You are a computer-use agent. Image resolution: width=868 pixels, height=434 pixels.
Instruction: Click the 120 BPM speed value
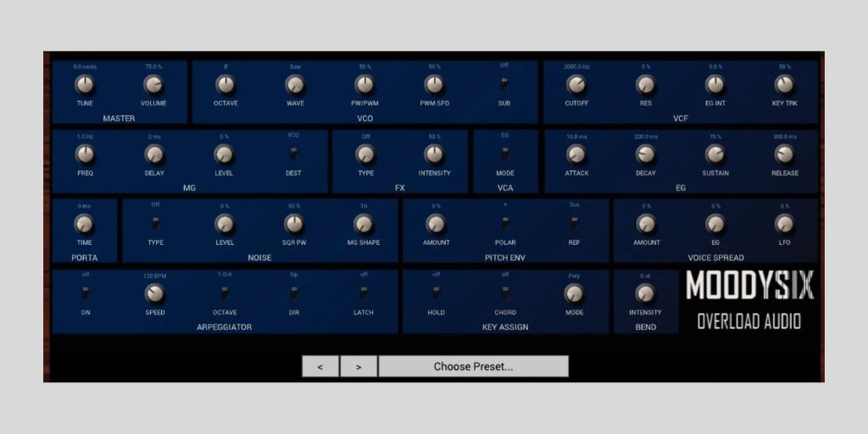click(155, 275)
